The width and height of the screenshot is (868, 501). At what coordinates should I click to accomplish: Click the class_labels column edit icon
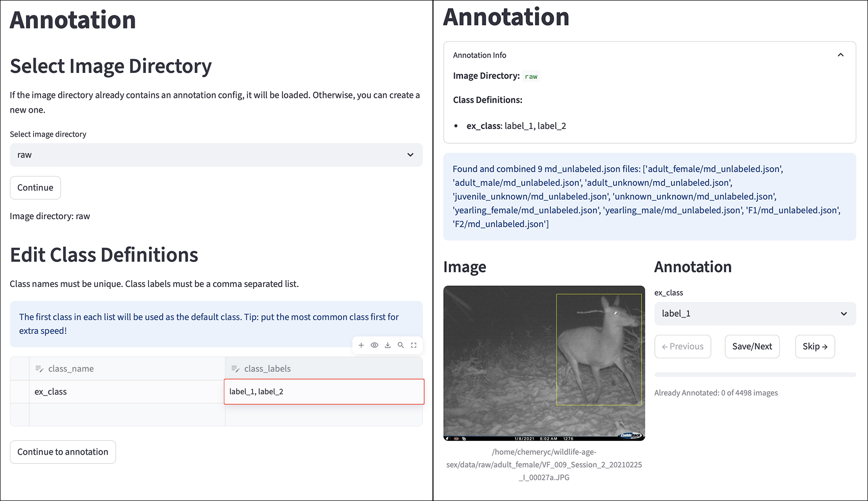235,368
